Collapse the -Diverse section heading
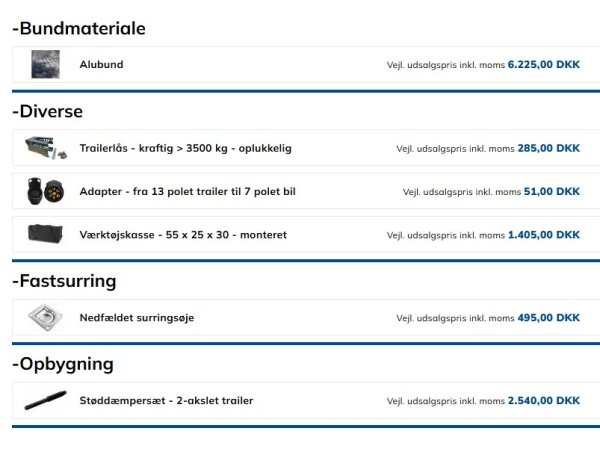Image resolution: width=600 pixels, height=450 pixels. 48,111
